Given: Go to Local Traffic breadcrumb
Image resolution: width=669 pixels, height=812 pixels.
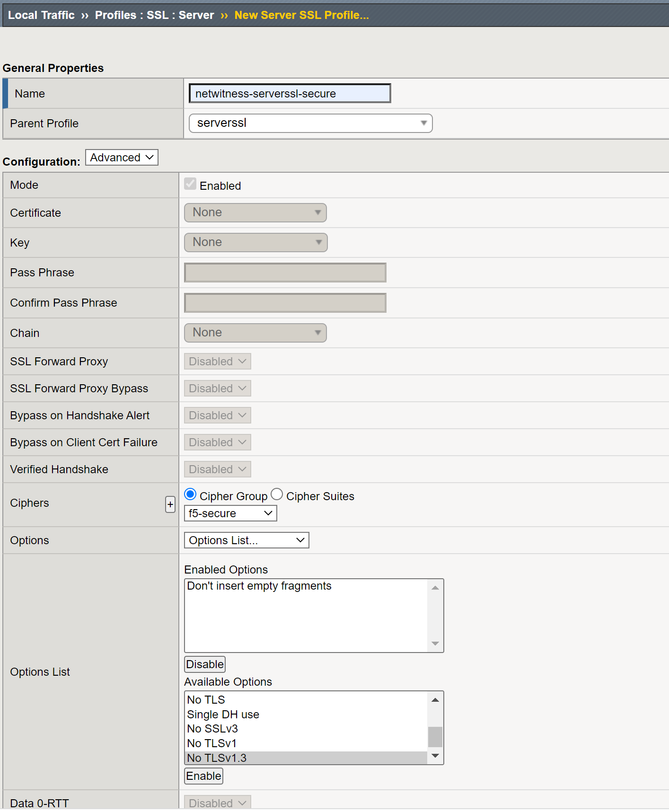Looking at the screenshot, I should (x=41, y=15).
